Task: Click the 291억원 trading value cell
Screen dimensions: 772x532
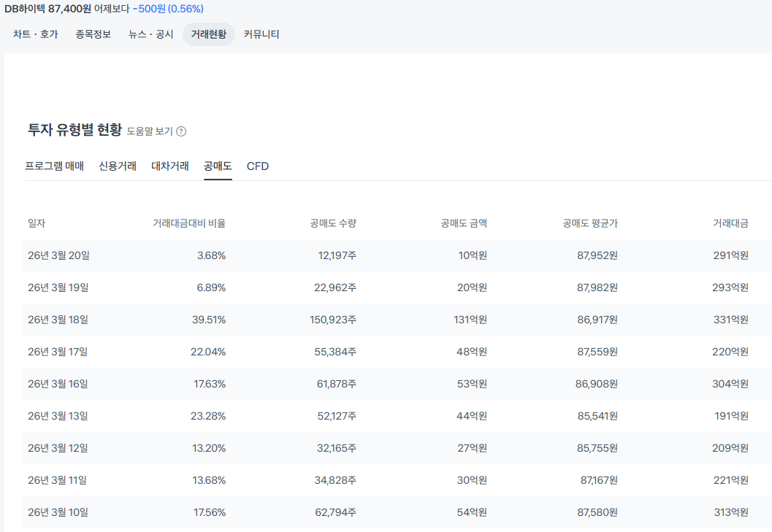Action: 730,255
